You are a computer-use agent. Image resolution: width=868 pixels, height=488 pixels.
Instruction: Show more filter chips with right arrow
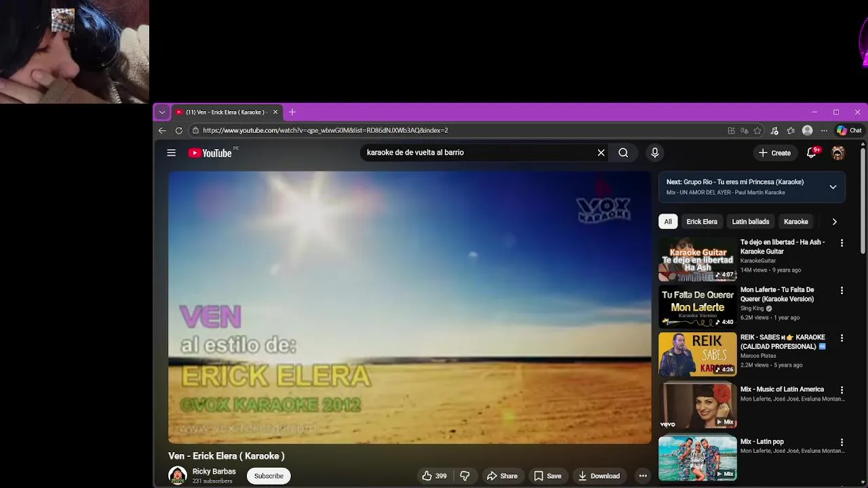tap(834, 222)
